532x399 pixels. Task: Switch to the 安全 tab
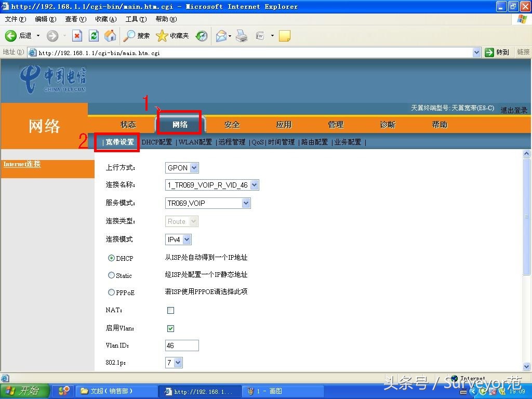(232, 124)
